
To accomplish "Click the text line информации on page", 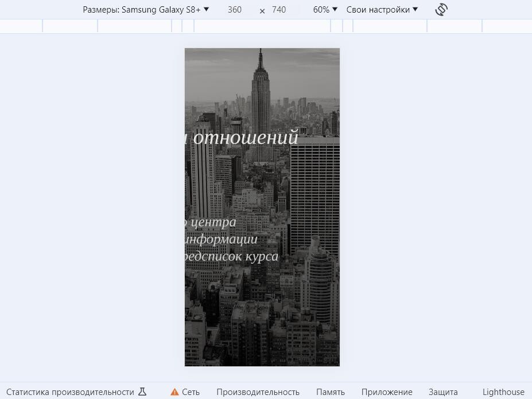I will coord(221,239).
